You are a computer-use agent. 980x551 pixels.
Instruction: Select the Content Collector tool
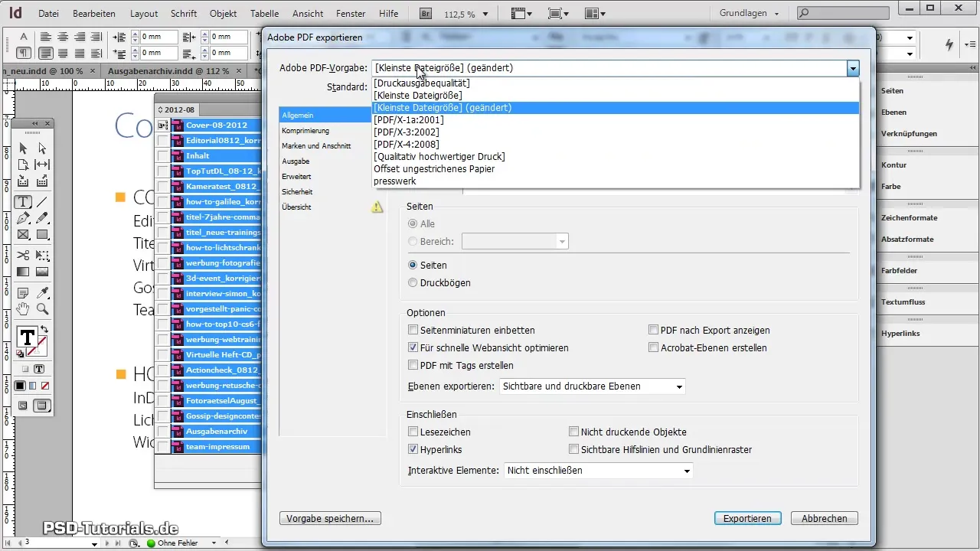click(23, 181)
